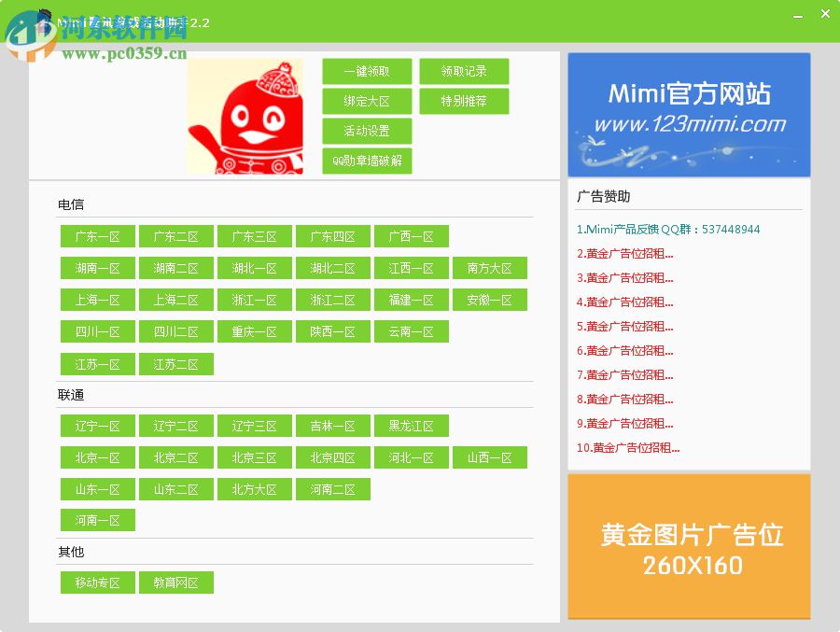Select the 移动专区 mobile zone
This screenshot has height=632, width=840.
[97, 583]
